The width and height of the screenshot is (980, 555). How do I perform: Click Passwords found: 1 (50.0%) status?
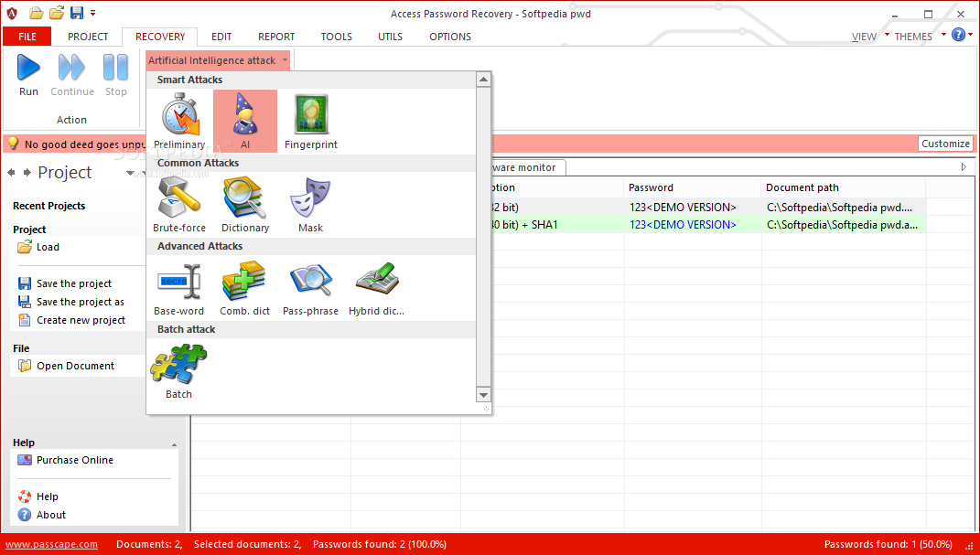[888, 544]
